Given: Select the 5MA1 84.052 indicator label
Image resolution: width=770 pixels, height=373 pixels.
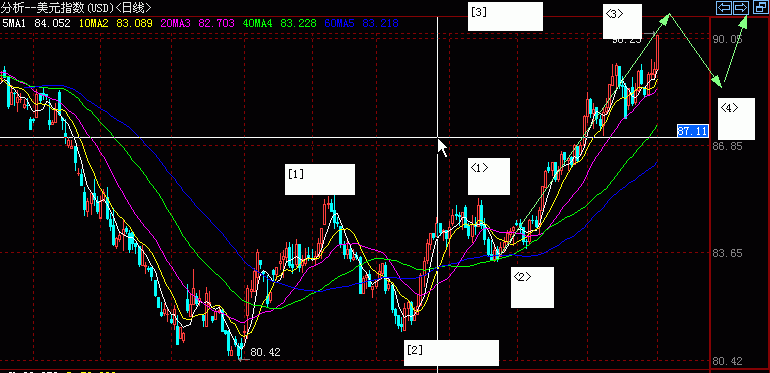Looking at the screenshot, I should 36,23.
